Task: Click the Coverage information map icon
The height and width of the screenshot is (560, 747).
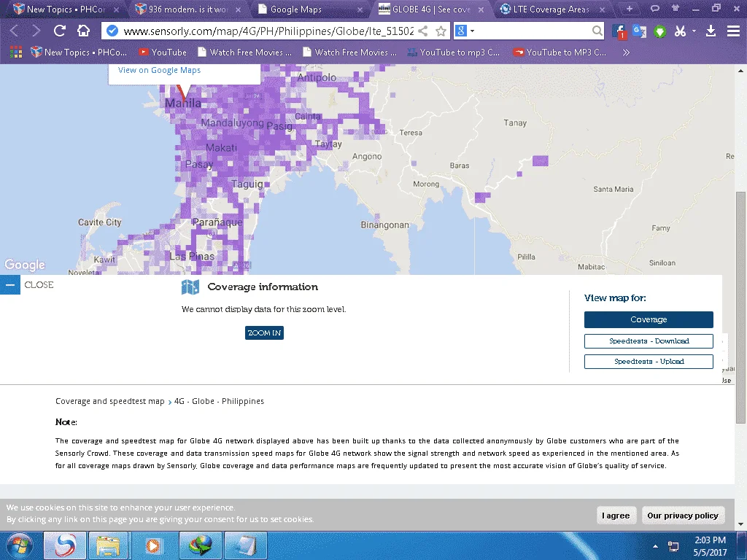Action: (190, 287)
